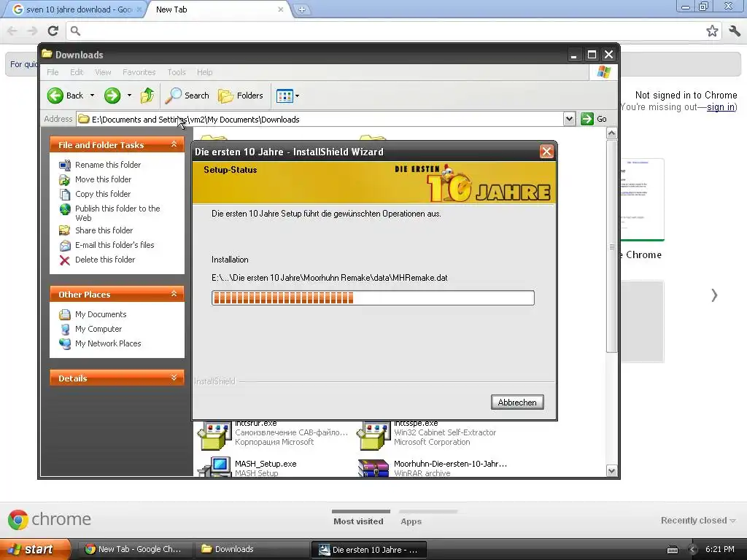The height and width of the screenshot is (560, 747).
Task: Collapse the Other Places panel
Action: (174, 294)
